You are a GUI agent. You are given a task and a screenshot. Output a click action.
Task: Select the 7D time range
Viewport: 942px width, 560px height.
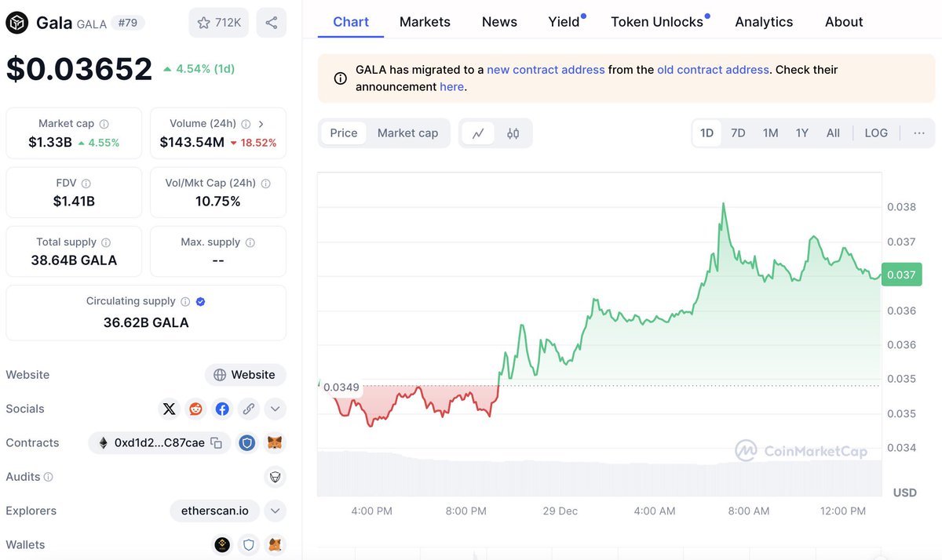738,133
